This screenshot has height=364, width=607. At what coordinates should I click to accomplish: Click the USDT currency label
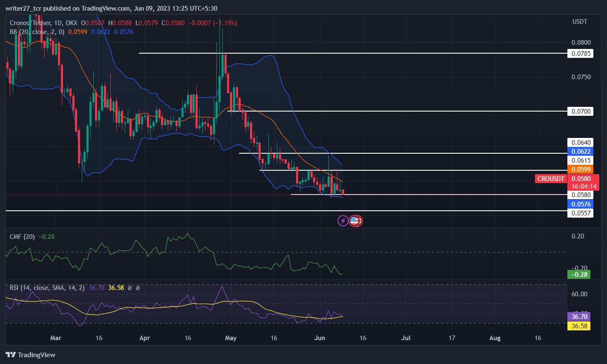(580, 22)
